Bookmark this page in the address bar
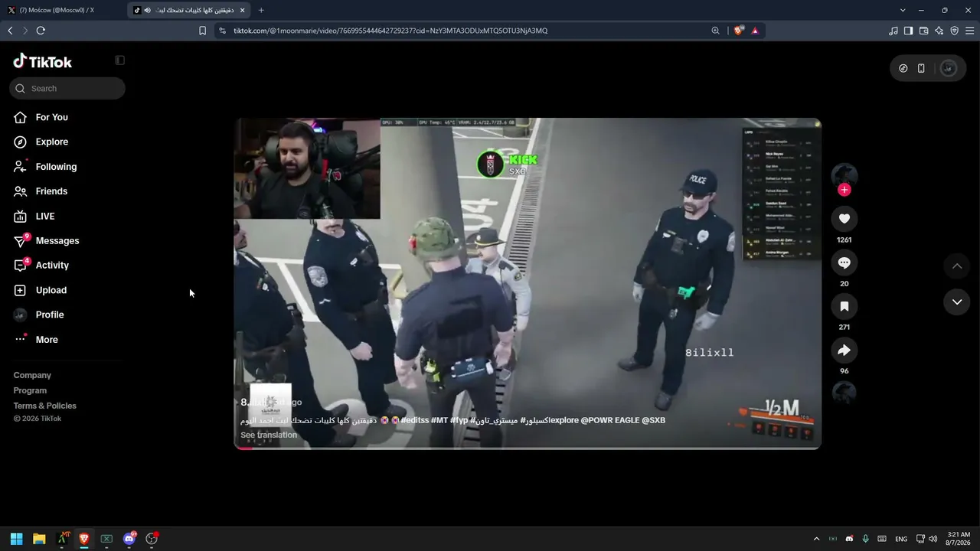The width and height of the screenshot is (980, 551). [x=203, y=31]
